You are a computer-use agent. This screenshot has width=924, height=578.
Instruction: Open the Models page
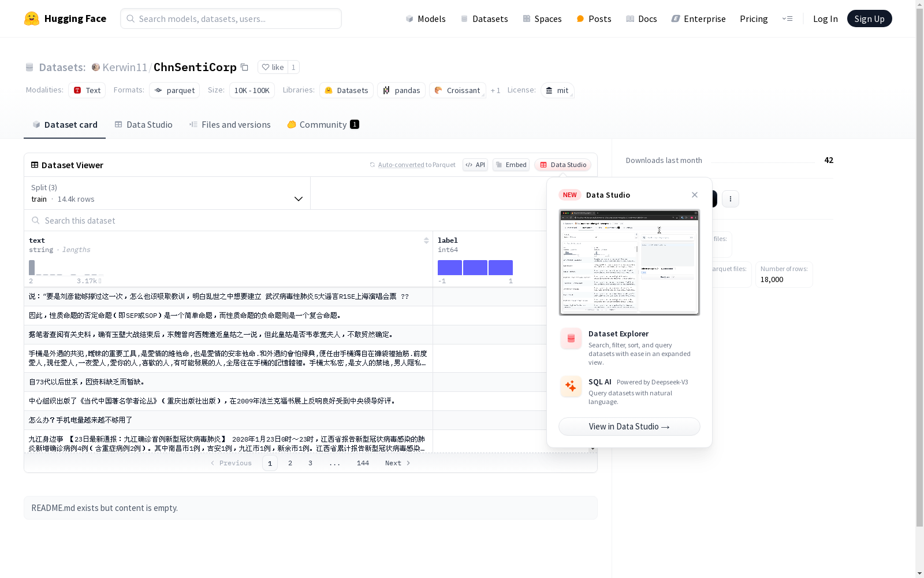(x=426, y=18)
